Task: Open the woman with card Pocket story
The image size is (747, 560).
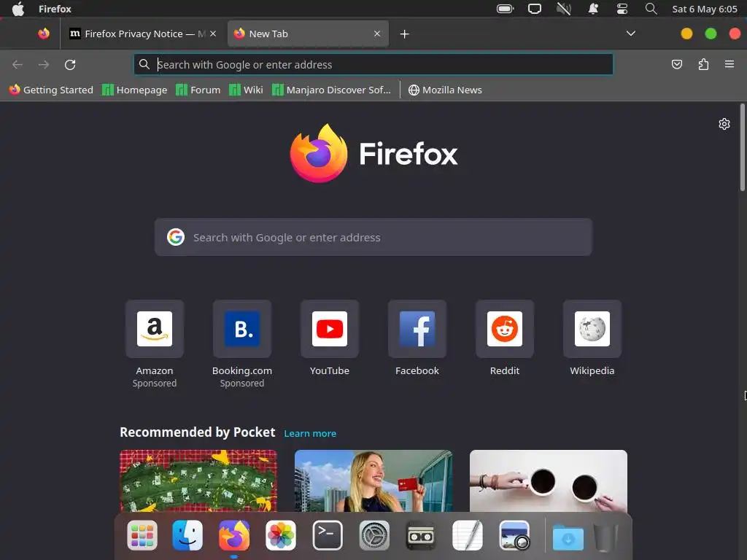Action: [x=373, y=481]
